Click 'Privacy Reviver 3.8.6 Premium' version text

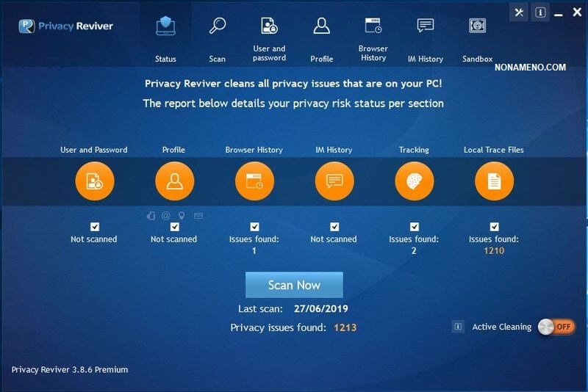(70, 369)
